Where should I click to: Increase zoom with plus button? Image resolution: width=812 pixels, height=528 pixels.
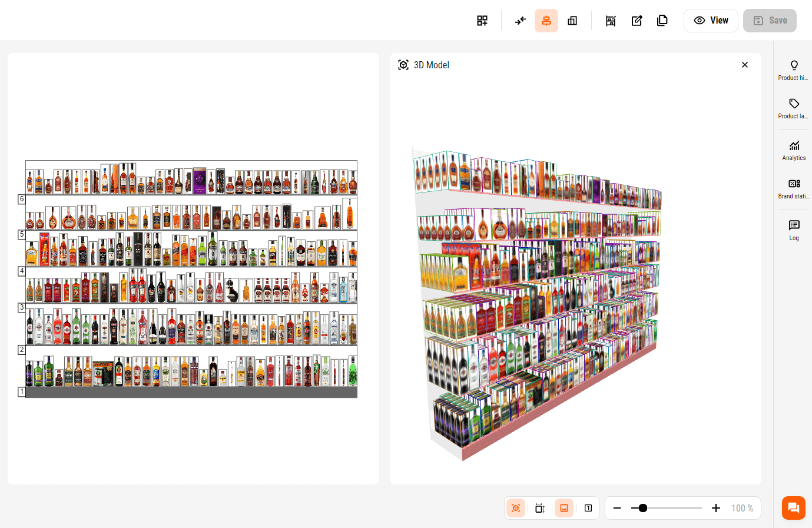[716, 508]
